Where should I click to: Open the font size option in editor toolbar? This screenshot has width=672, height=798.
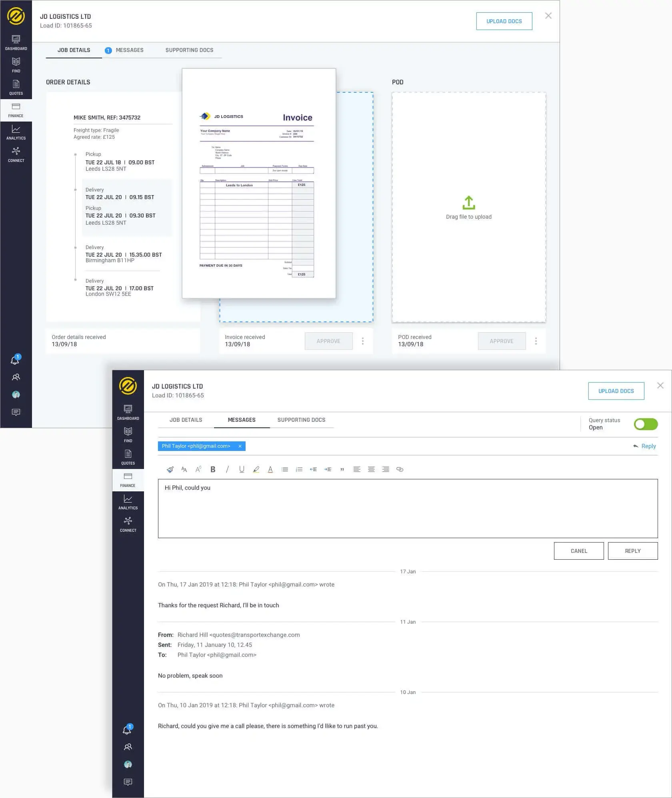pyautogui.click(x=184, y=469)
